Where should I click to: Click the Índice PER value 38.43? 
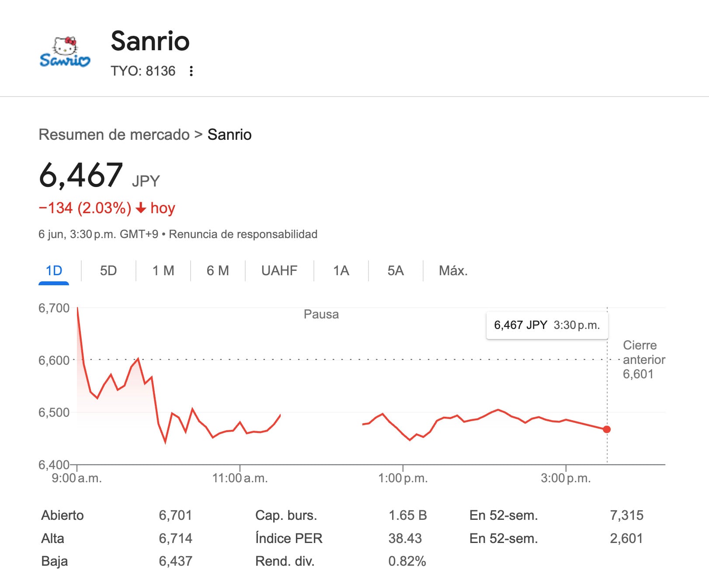(405, 538)
